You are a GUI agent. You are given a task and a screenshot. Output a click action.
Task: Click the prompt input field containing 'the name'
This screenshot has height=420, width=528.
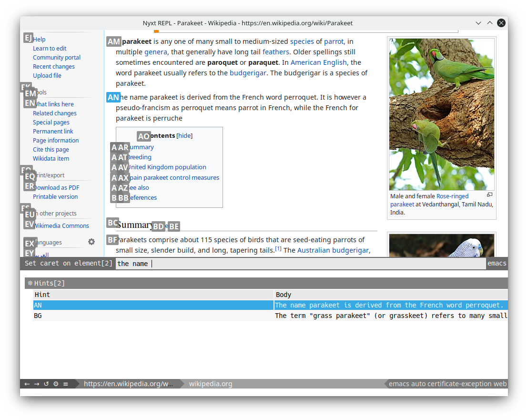(x=300, y=263)
